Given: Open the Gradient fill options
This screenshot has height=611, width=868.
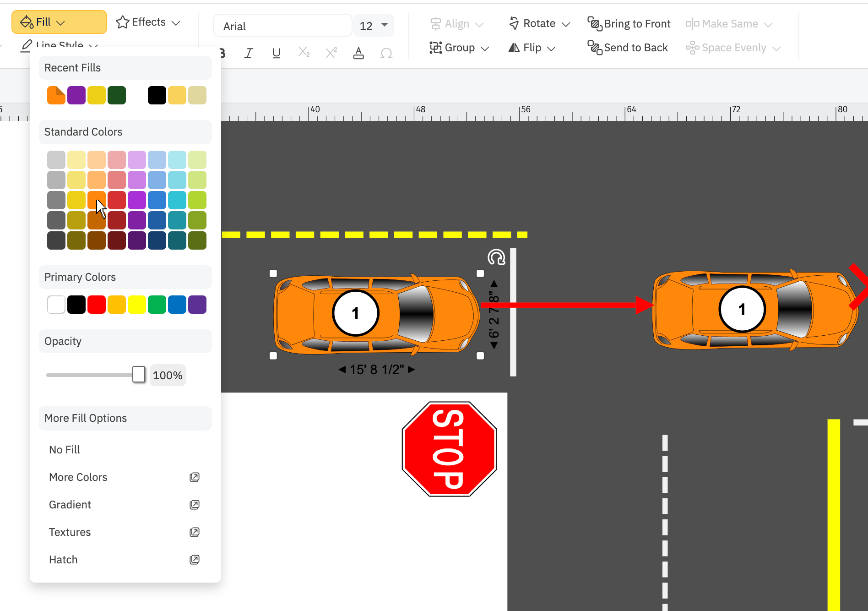Looking at the screenshot, I should [x=70, y=504].
